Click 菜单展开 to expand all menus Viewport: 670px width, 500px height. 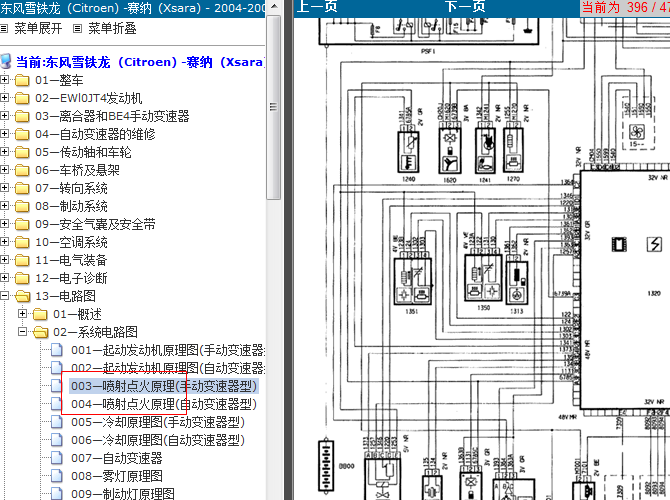coord(38,29)
